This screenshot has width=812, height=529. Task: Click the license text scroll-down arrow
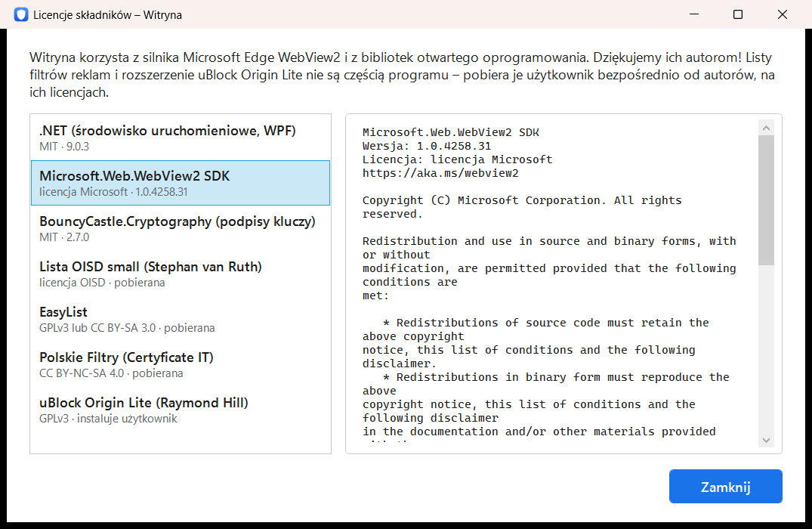click(x=767, y=441)
